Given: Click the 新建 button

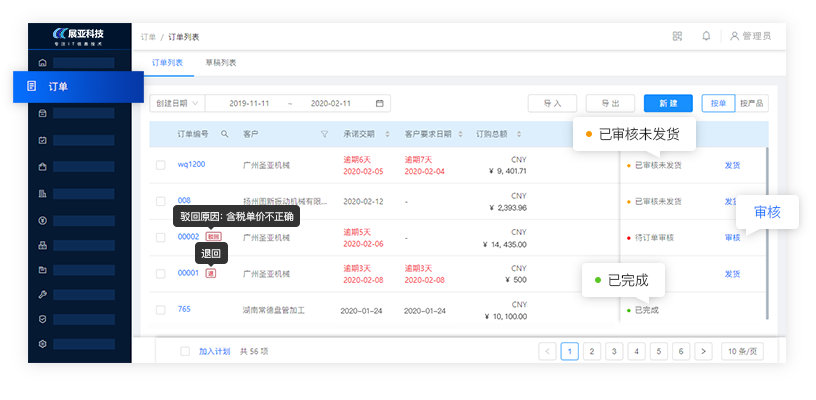Looking at the screenshot, I should coord(668,103).
